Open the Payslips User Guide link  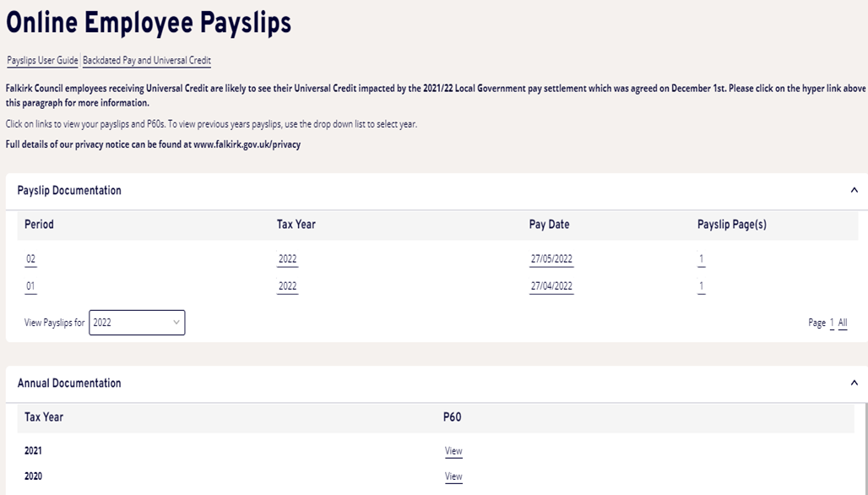[x=42, y=61]
